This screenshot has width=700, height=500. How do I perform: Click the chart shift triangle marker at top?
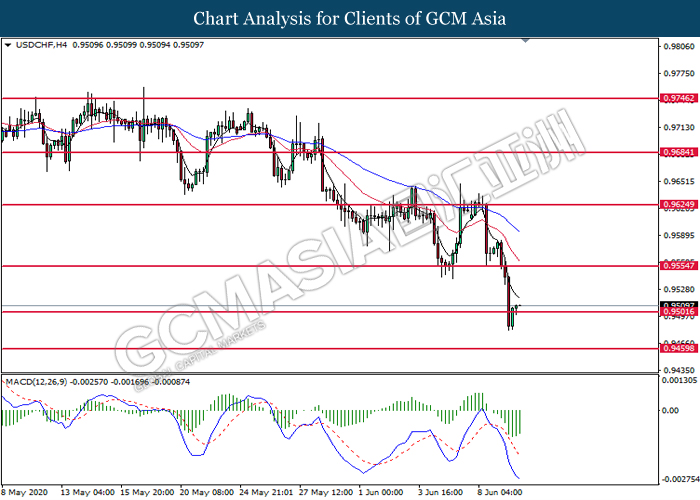525,41
